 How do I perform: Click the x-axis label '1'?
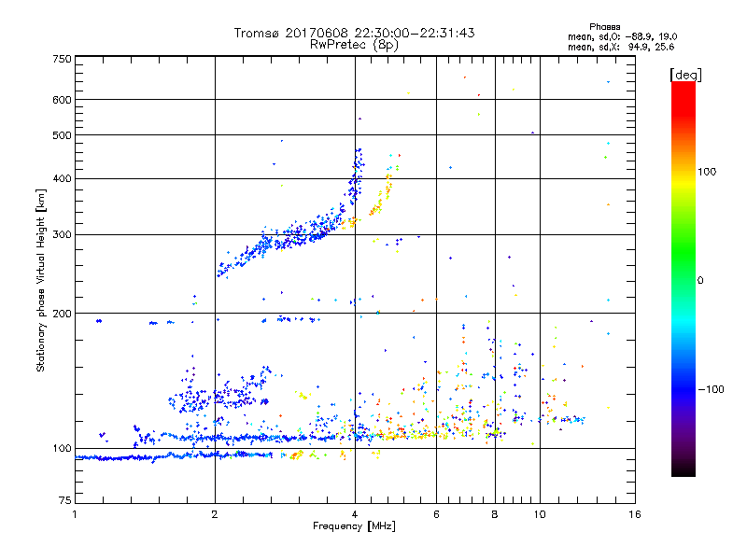coord(75,514)
